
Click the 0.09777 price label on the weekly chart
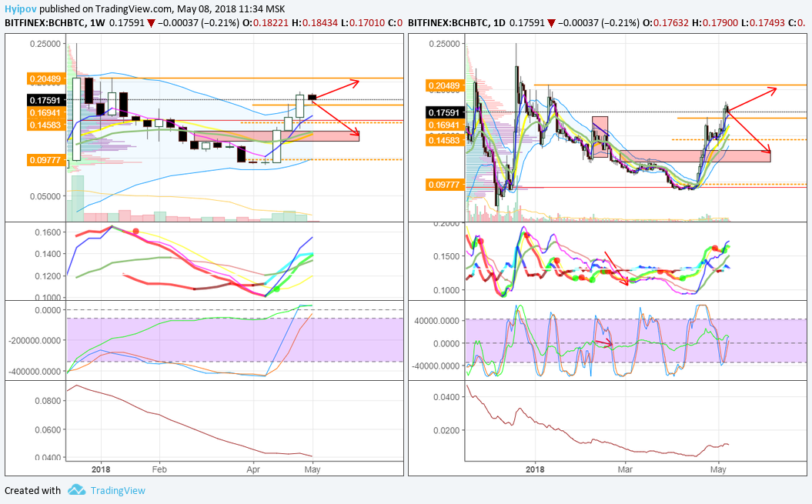45,160
